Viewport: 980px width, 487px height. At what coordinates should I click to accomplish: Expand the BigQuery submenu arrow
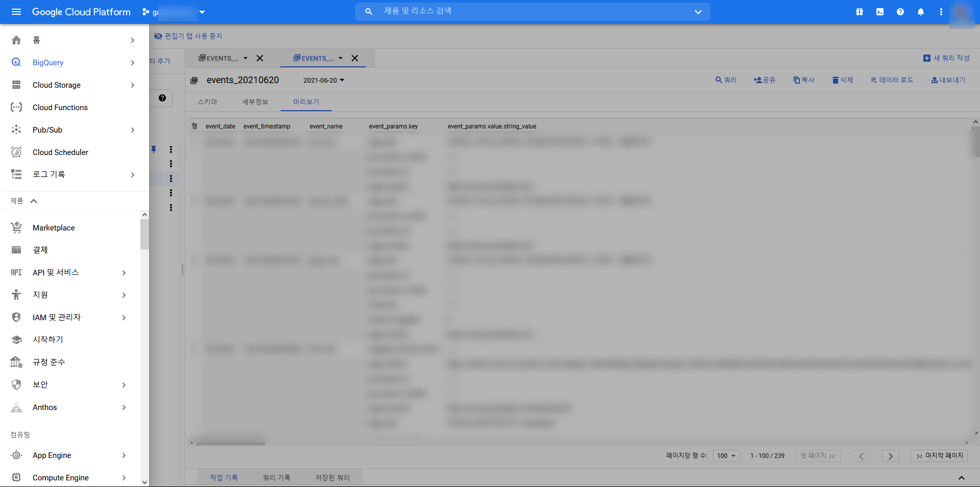point(133,63)
